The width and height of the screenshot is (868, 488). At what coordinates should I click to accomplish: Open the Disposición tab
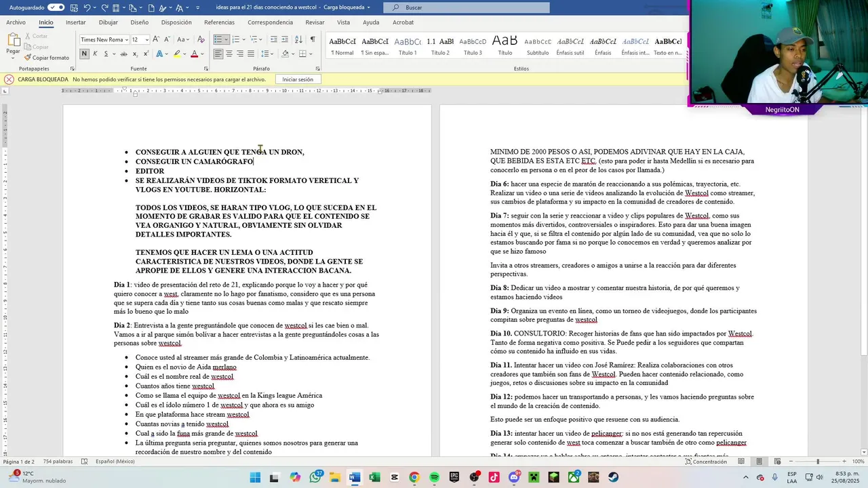coord(176,22)
